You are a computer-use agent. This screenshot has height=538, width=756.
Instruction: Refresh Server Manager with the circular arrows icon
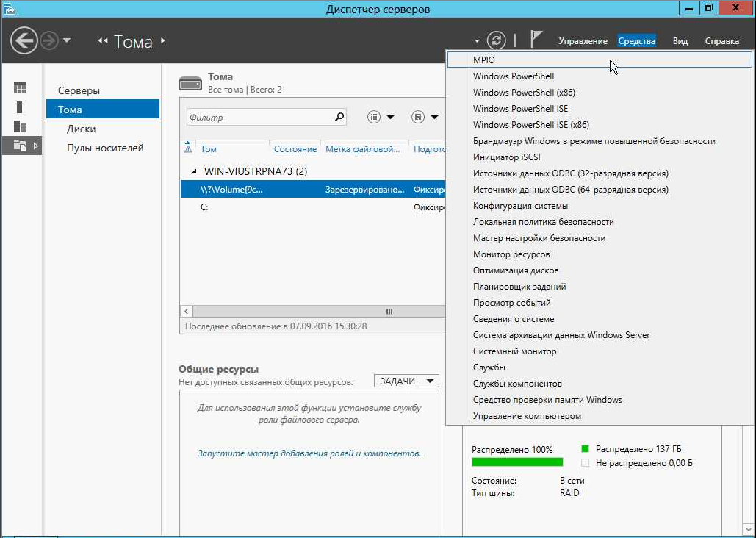496,40
